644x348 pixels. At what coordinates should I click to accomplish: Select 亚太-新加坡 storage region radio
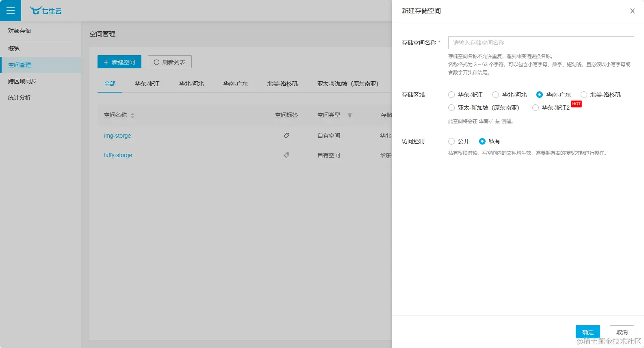pos(451,108)
